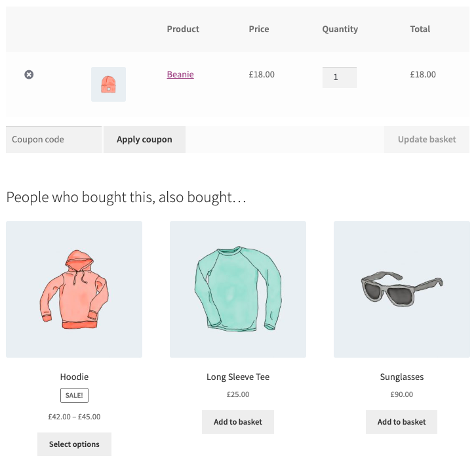The width and height of the screenshot is (476, 464).
Task: Focus the Coupon code field
Action: click(54, 139)
